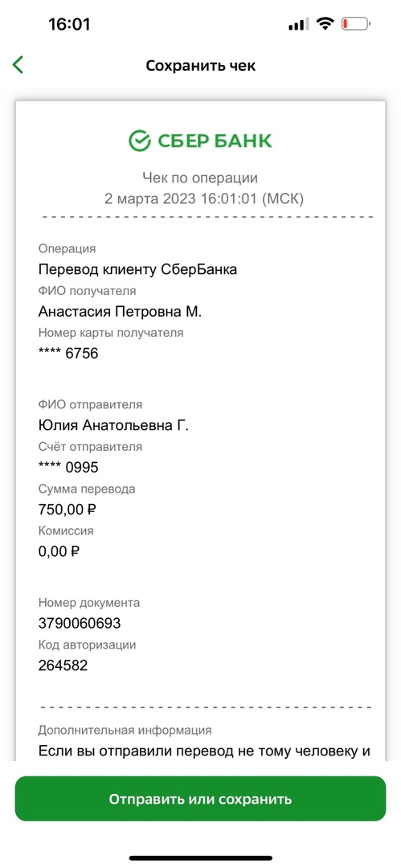Tap the commission value 0,00 ₽
This screenshot has height=868, width=401.
coord(59,551)
